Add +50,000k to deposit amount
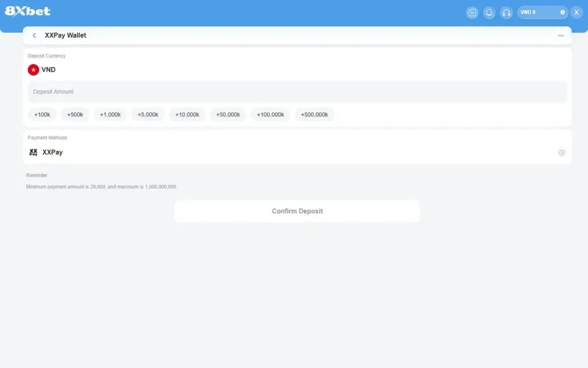 228,114
